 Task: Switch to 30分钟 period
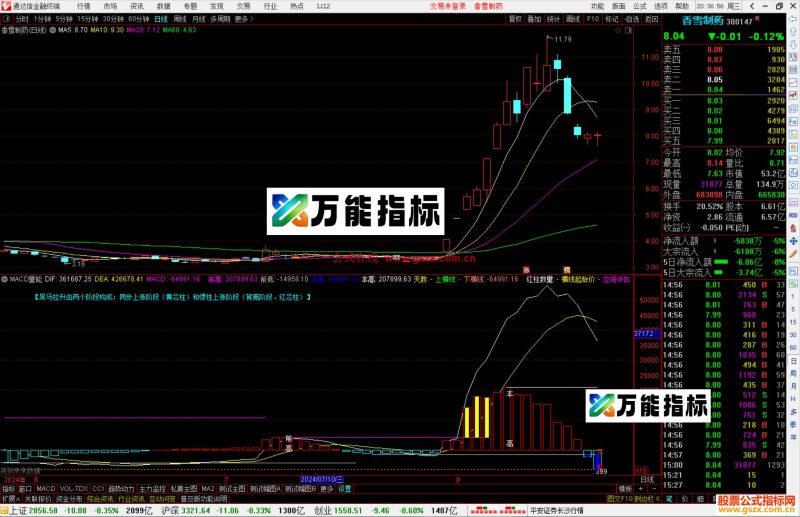(113, 19)
